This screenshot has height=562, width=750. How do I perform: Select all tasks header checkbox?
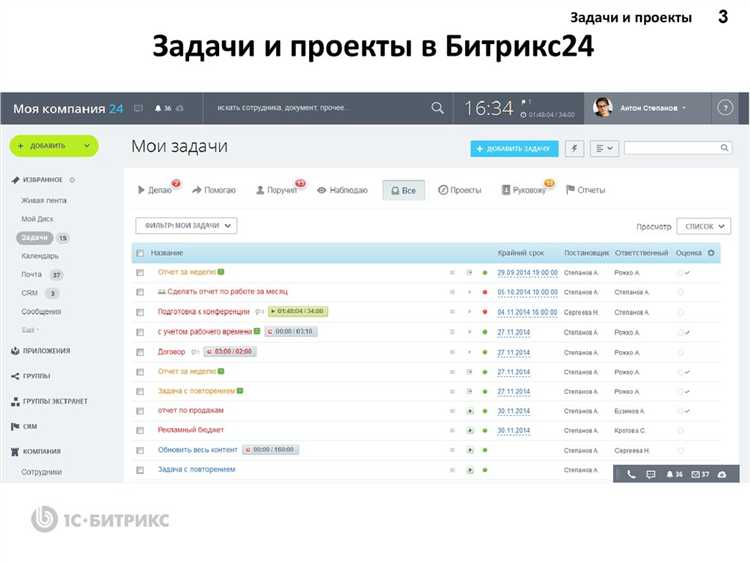140,253
